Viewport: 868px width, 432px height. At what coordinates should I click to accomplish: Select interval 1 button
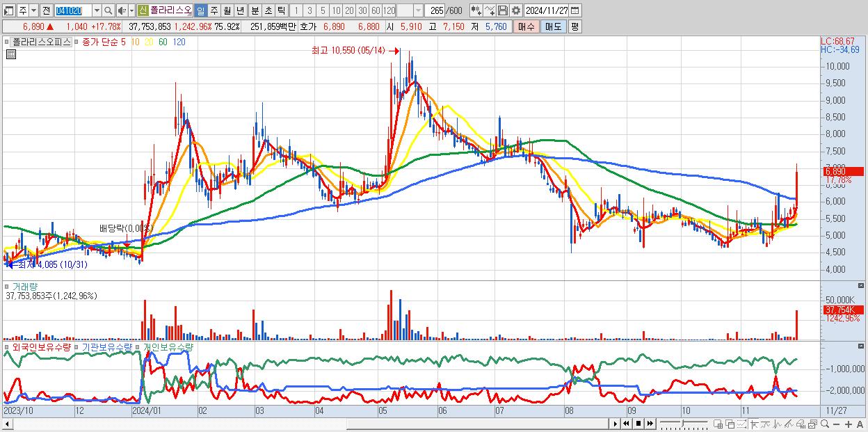[x=296, y=10]
